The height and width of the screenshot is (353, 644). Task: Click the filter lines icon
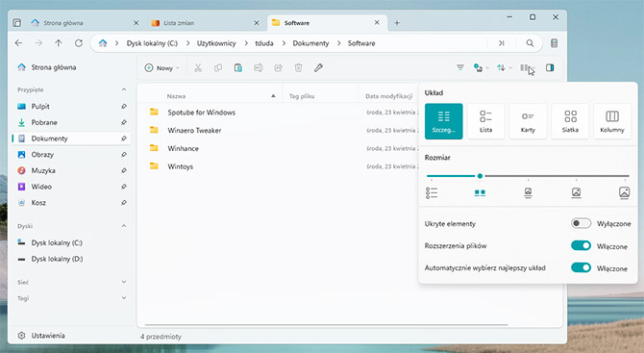tap(460, 67)
